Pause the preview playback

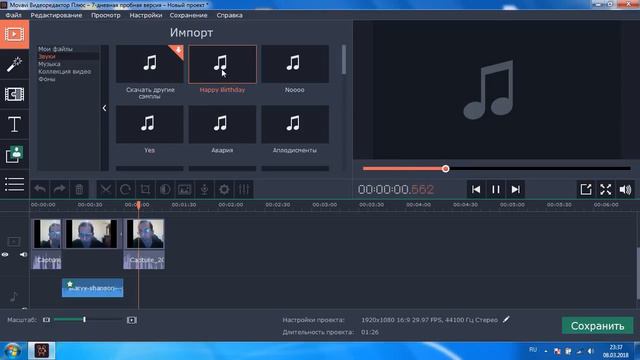(496, 189)
